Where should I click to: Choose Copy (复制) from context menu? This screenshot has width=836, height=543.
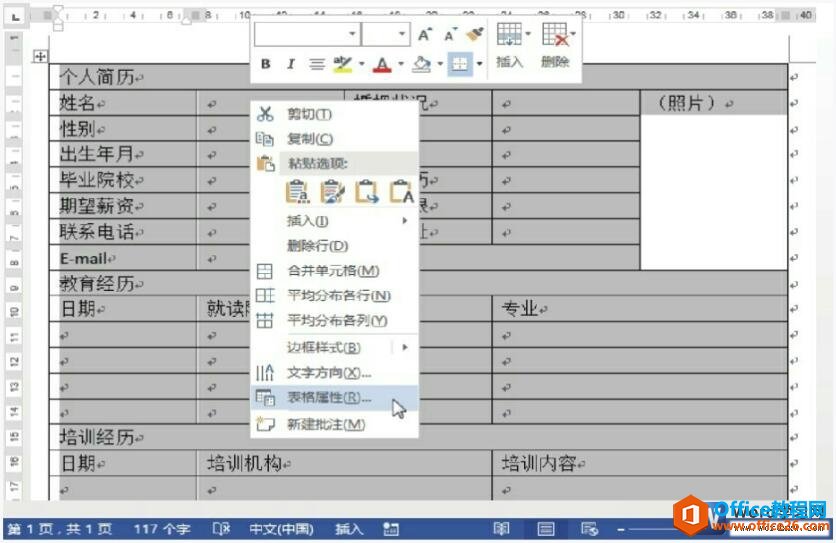pos(334,139)
